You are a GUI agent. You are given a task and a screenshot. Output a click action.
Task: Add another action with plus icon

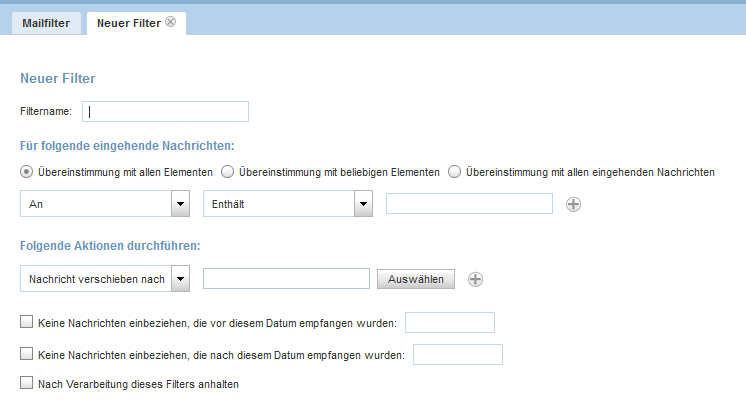pyautogui.click(x=475, y=279)
